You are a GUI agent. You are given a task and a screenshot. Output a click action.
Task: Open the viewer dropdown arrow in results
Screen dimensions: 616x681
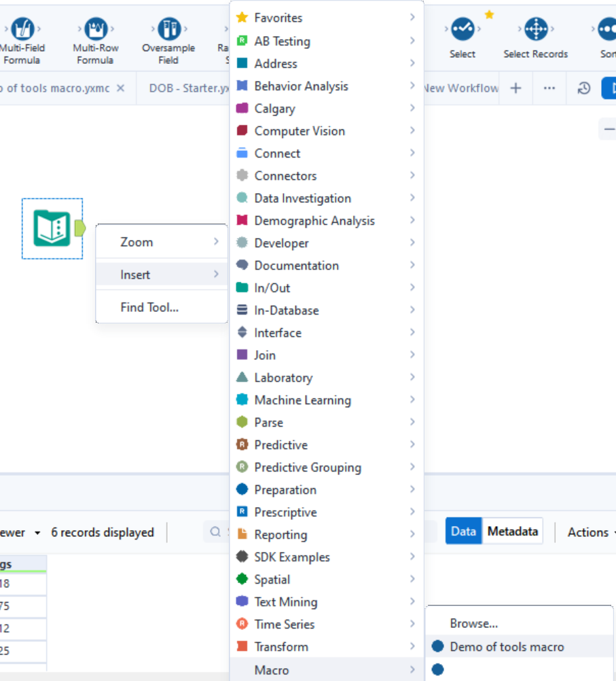pos(38,533)
